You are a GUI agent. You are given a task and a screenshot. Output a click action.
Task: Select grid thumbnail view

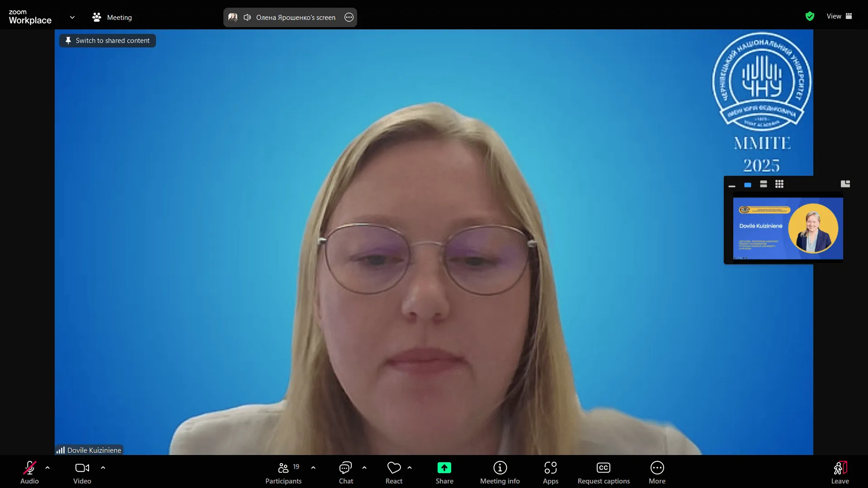click(779, 184)
